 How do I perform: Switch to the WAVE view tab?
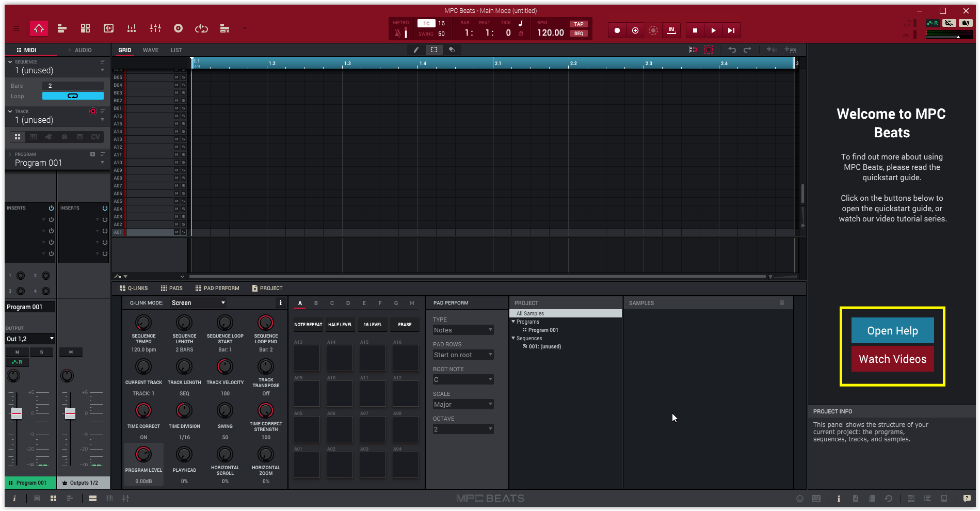[x=151, y=50]
